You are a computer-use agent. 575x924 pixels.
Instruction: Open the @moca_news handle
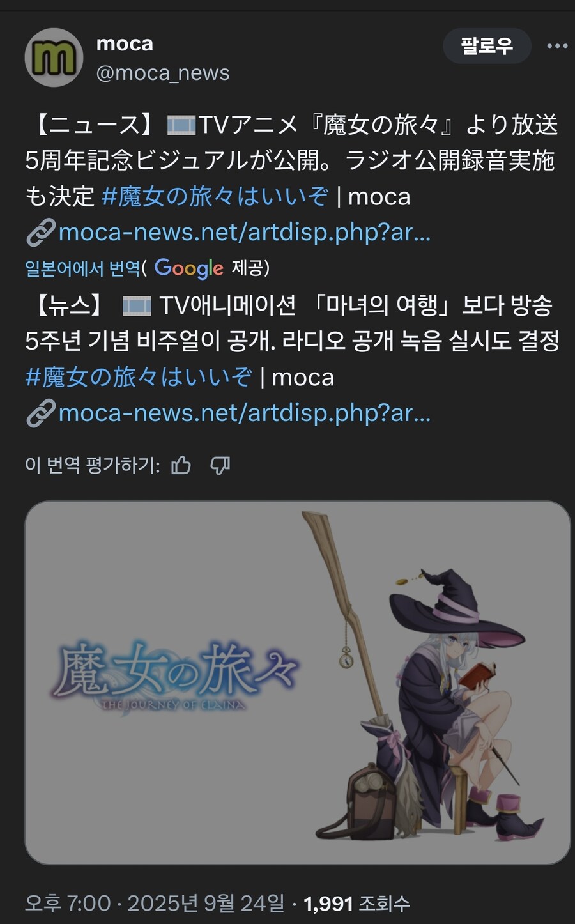pyautogui.click(x=163, y=73)
